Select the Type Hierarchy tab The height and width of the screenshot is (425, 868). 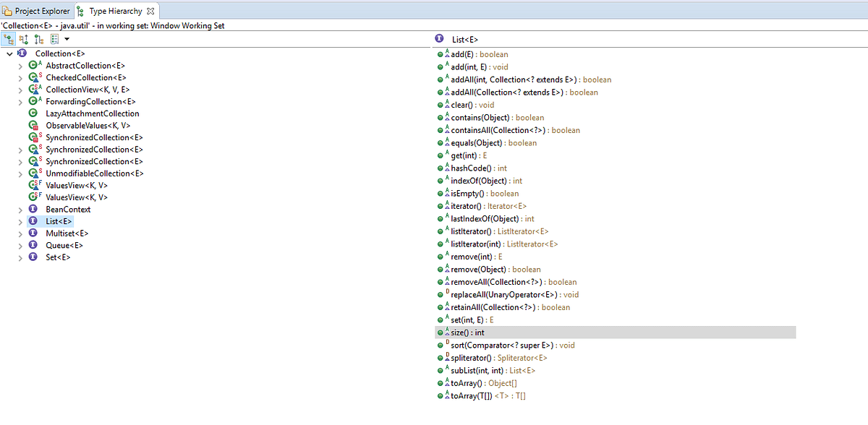click(112, 11)
